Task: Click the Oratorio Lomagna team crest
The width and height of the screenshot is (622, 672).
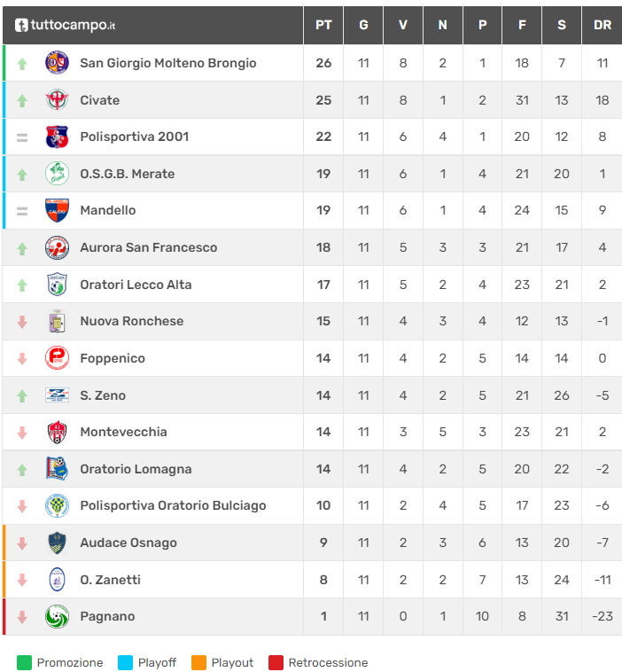Action: tap(57, 469)
